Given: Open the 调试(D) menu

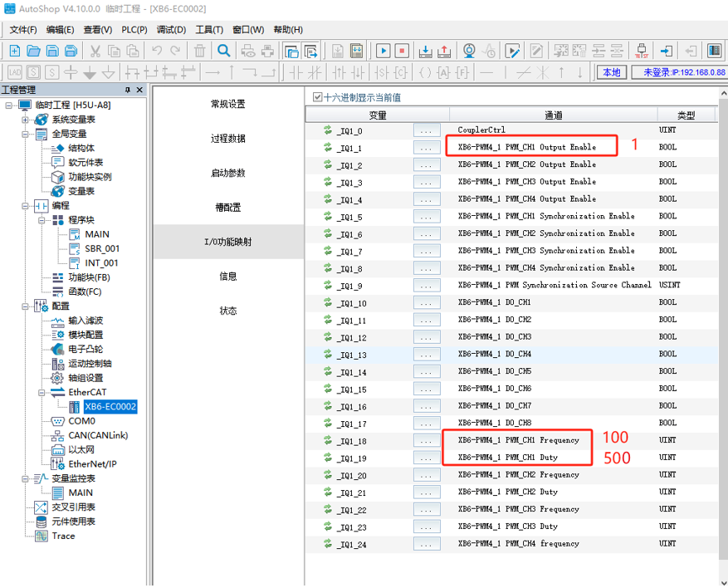Looking at the screenshot, I should [171, 30].
